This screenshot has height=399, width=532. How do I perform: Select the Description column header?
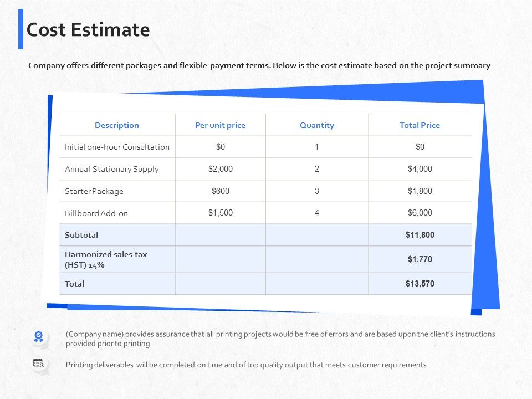(x=117, y=125)
